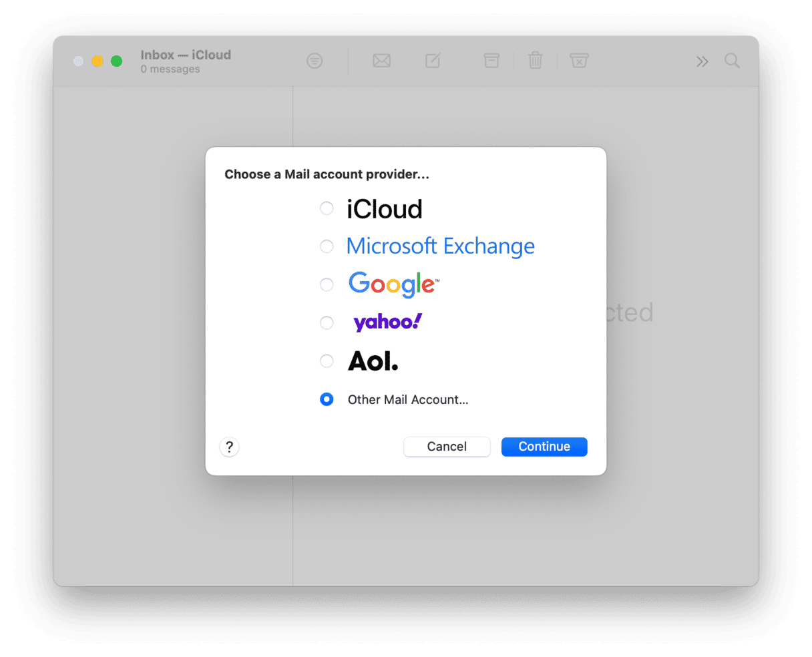Viewport: 812px width, 657px height.
Task: Open help with the question mark button
Action: pos(229,447)
